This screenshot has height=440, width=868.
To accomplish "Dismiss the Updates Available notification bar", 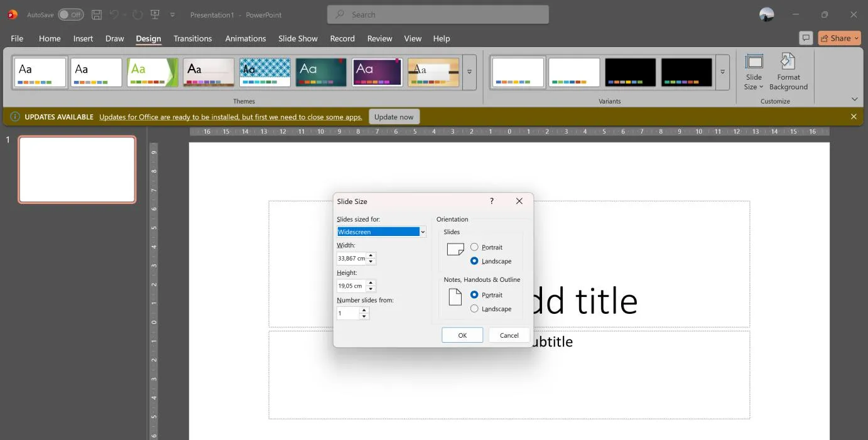I will tap(854, 117).
